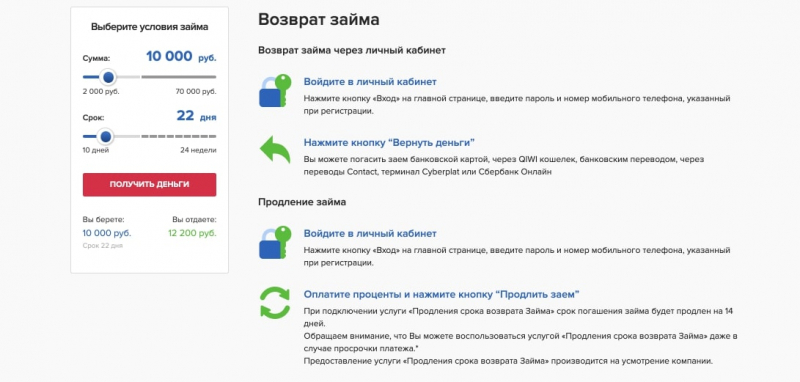
Task: Click the 70 000 руб. maximum label
Action: point(195,92)
